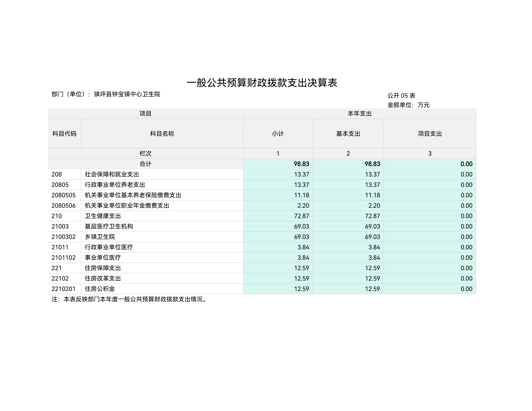Select the 项目 header cell
This screenshot has width=532, height=411.
145,114
